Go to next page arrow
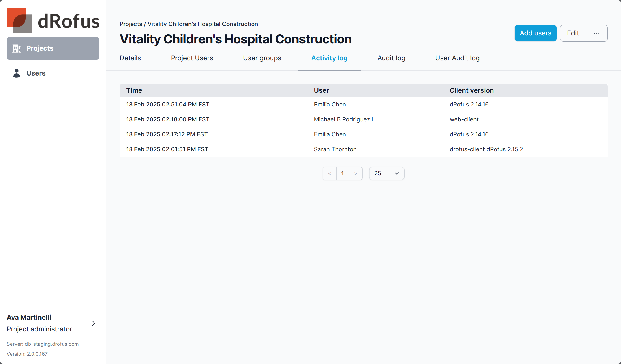This screenshot has width=621, height=364. tap(356, 174)
